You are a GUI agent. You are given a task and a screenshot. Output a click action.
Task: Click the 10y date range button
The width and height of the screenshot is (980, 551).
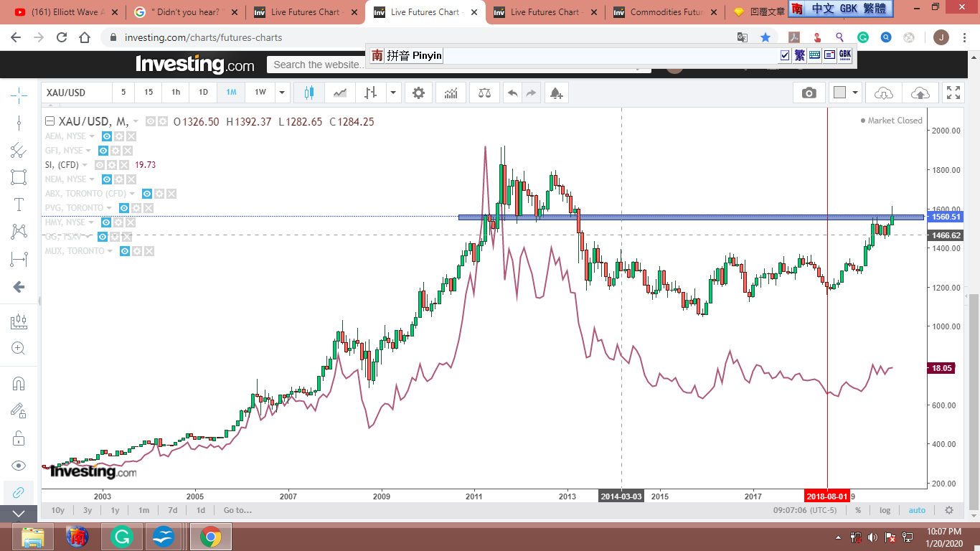[x=58, y=510]
